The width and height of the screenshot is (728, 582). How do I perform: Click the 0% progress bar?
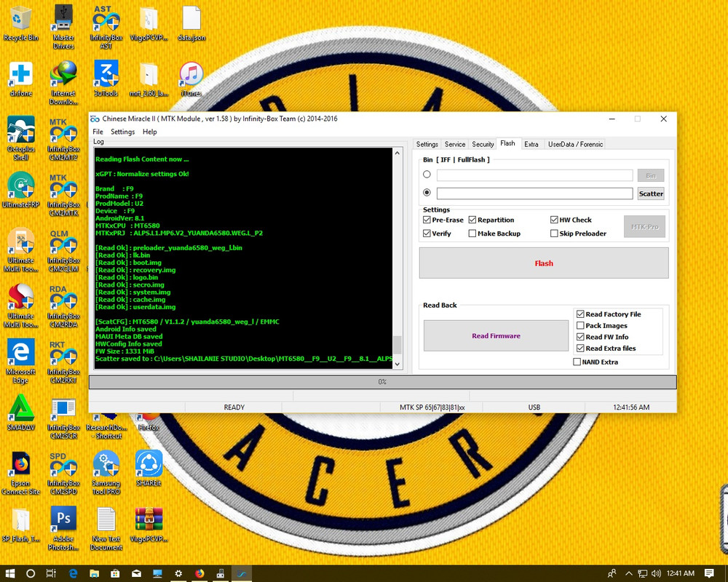point(383,382)
